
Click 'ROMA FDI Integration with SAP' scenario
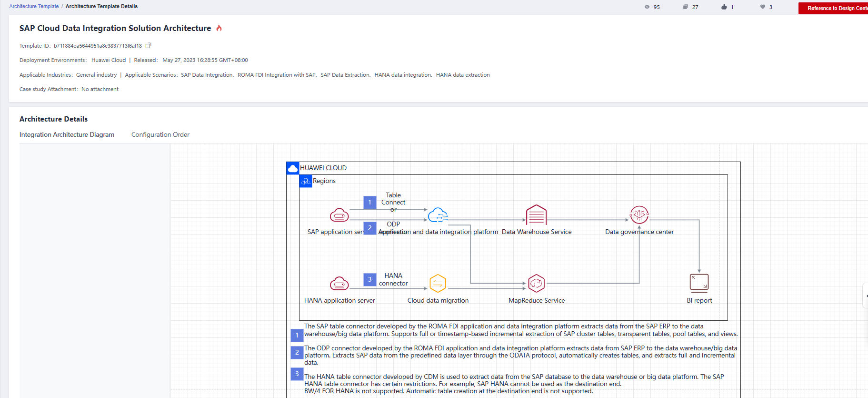click(276, 75)
